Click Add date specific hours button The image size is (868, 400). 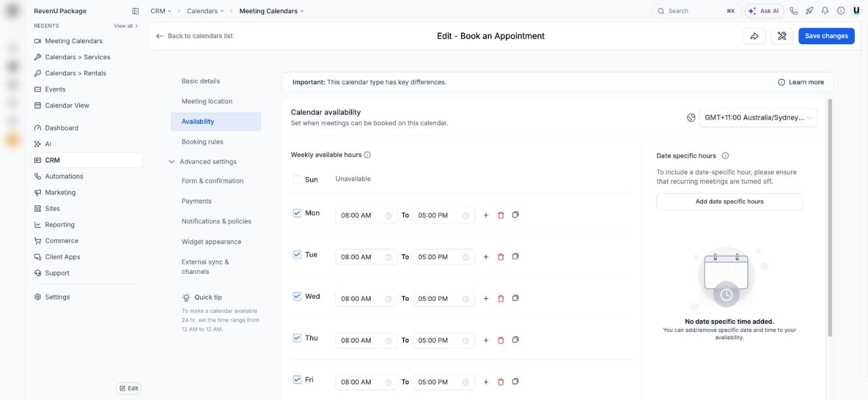point(729,202)
